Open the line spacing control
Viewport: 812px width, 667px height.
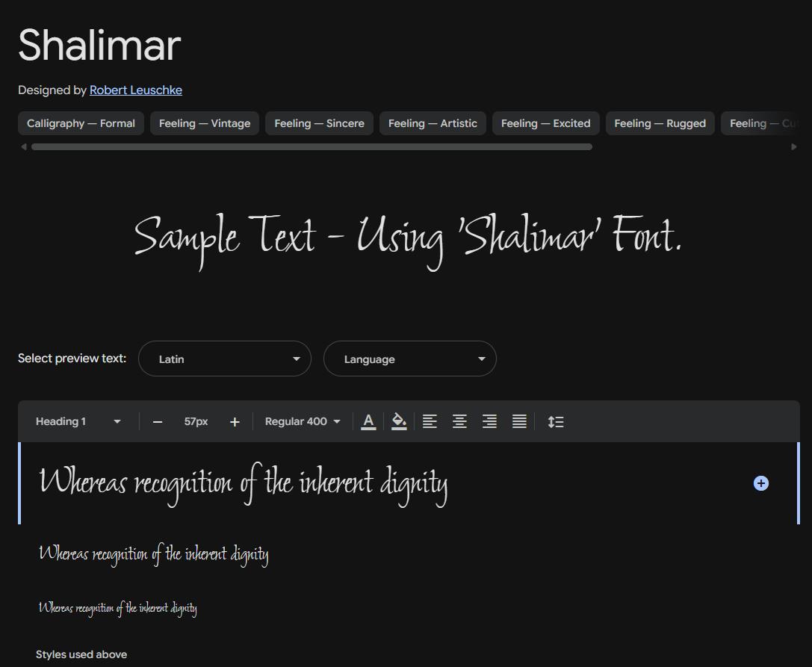coord(556,421)
